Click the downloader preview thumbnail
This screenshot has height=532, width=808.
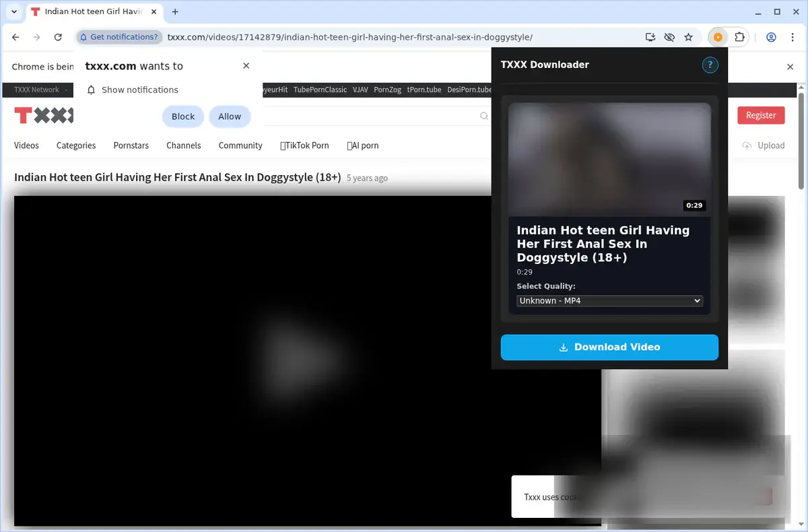pos(609,160)
